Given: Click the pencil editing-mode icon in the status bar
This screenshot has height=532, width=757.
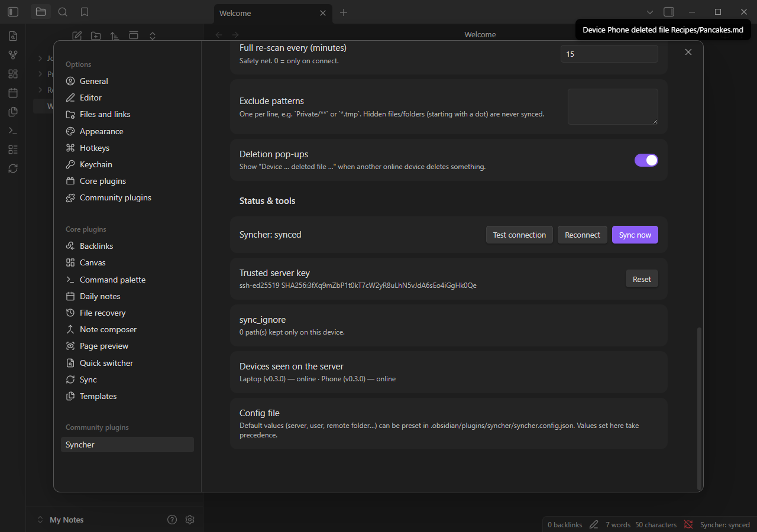Looking at the screenshot, I should tap(594, 524).
